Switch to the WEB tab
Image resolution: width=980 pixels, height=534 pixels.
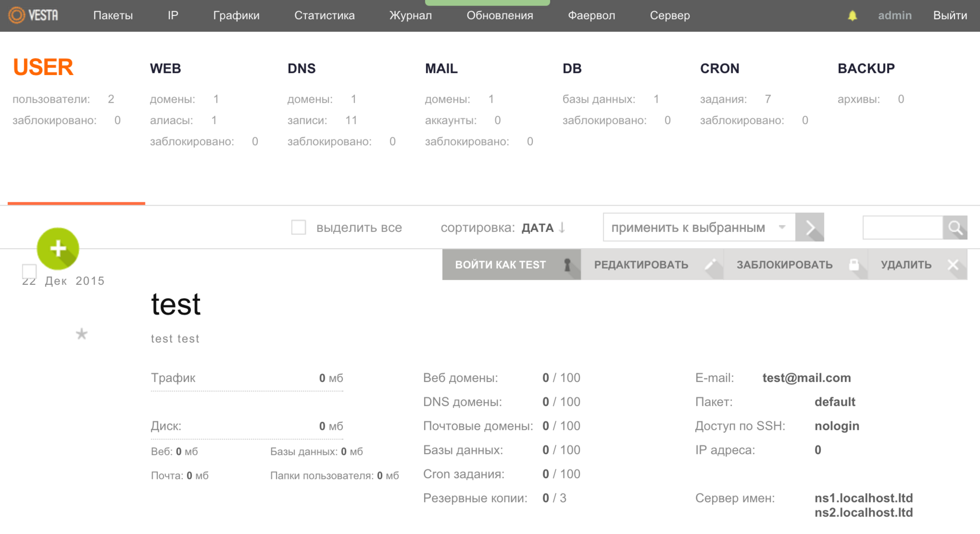[x=165, y=68]
